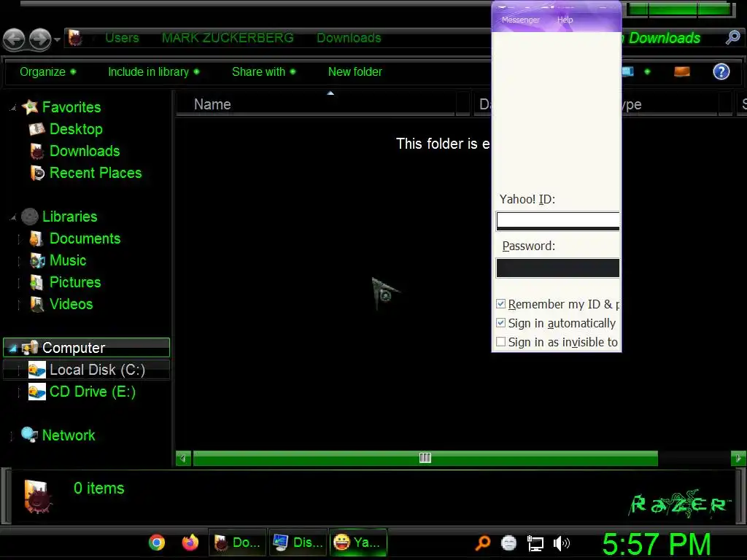Viewport: 747px width, 560px height.
Task: Click the details pane folder icon
Action: click(38, 497)
